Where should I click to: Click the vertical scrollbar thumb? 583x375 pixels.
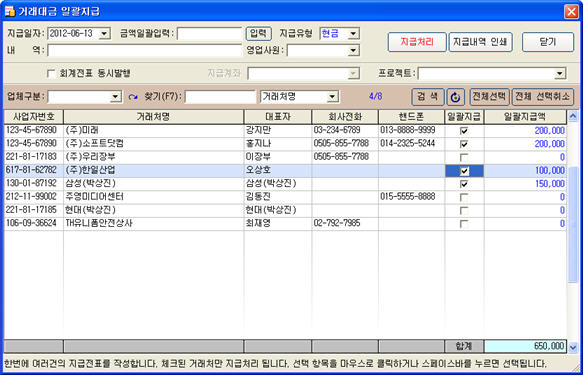click(573, 224)
